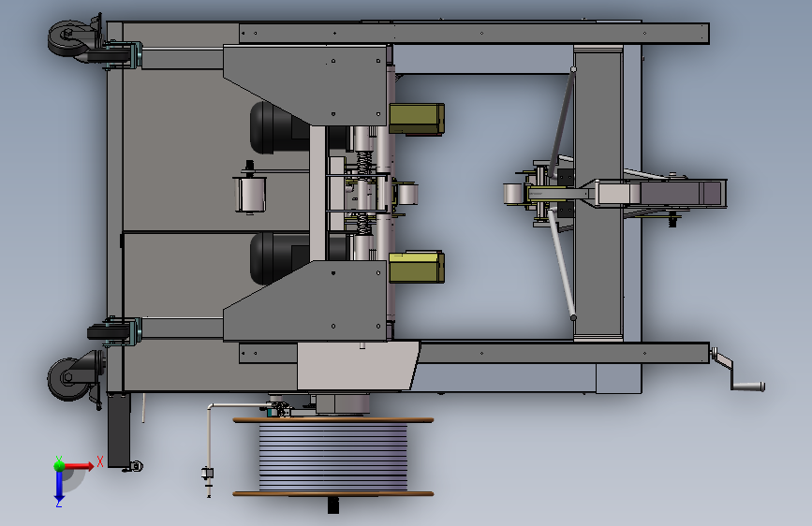
Task: Select the blue Z axis arrow of the triad
Action: [x=59, y=487]
